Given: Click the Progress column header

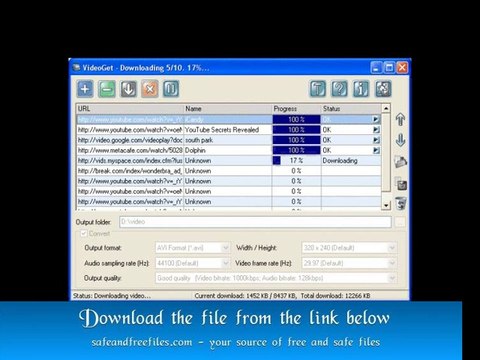Looking at the screenshot, I should (296, 109).
